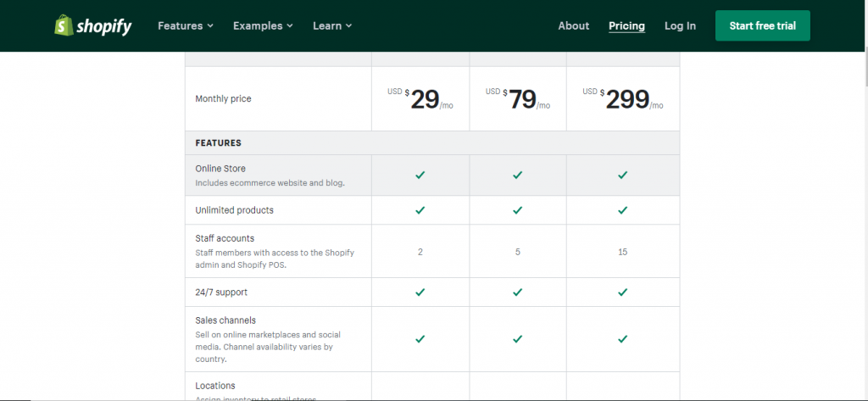This screenshot has width=868, height=401.
Task: Click the Monthly price row label
Action: pyautogui.click(x=223, y=98)
